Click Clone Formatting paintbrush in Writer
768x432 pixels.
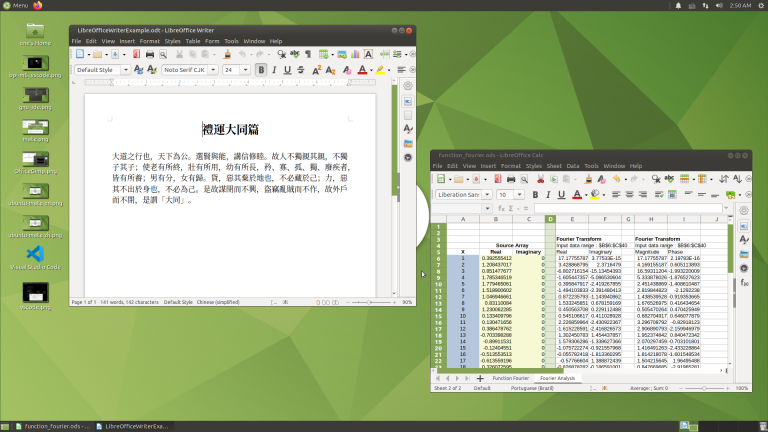[227, 54]
